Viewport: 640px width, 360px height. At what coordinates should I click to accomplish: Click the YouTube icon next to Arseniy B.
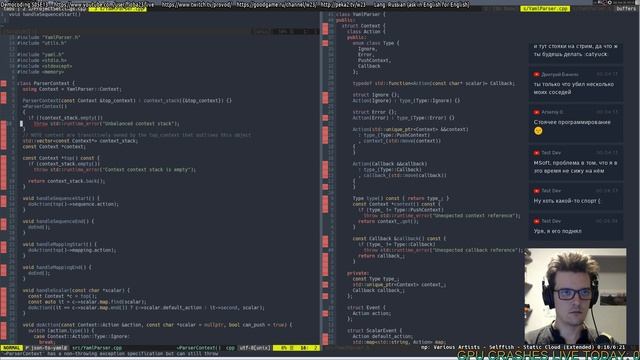click(x=536, y=112)
